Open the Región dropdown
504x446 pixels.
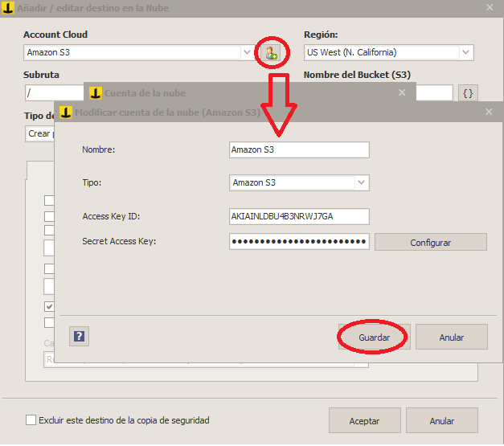388,52
